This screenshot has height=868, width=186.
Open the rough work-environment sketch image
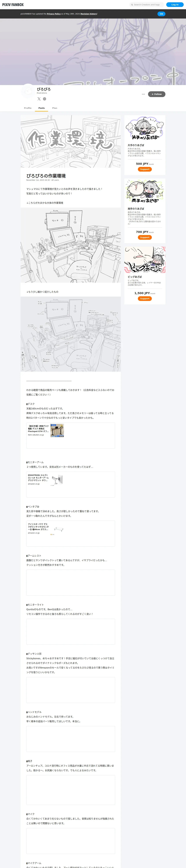point(71,245)
